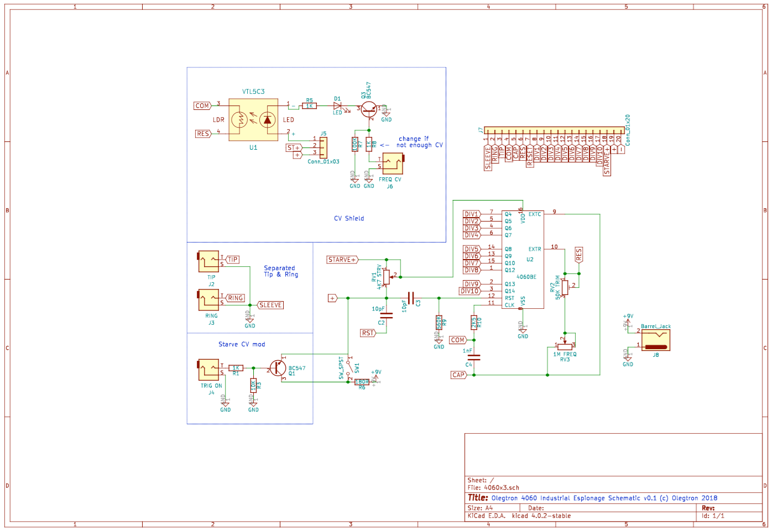773x532 pixels.
Task: Click the 'Rev:' field in title block
Action: click(708, 508)
